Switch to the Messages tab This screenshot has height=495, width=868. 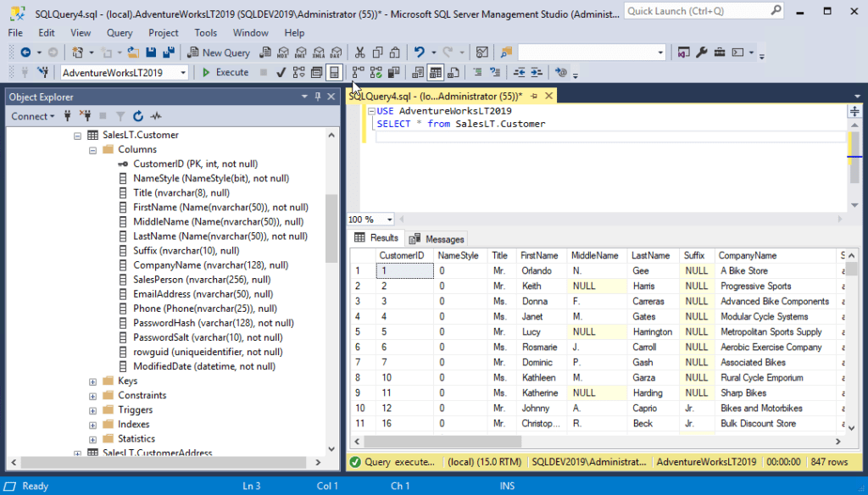437,239
